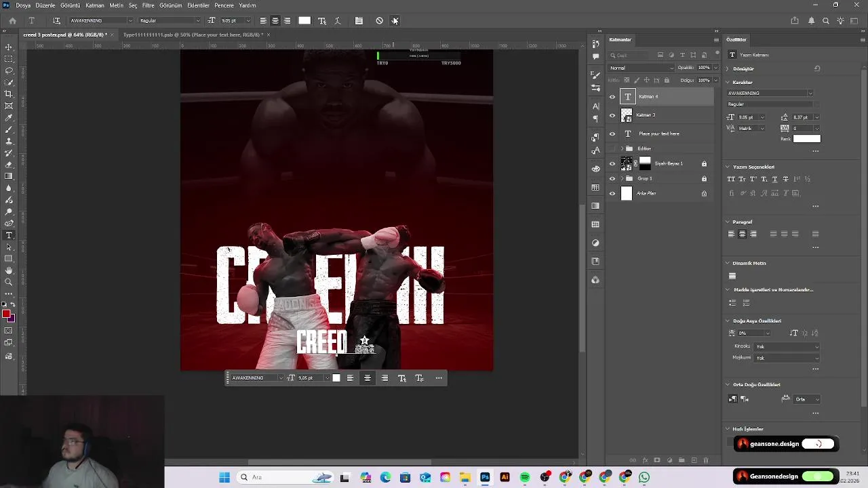Select the Horizontal Type tool in toolbox
The width and height of the screenshot is (868, 488).
tap(9, 235)
